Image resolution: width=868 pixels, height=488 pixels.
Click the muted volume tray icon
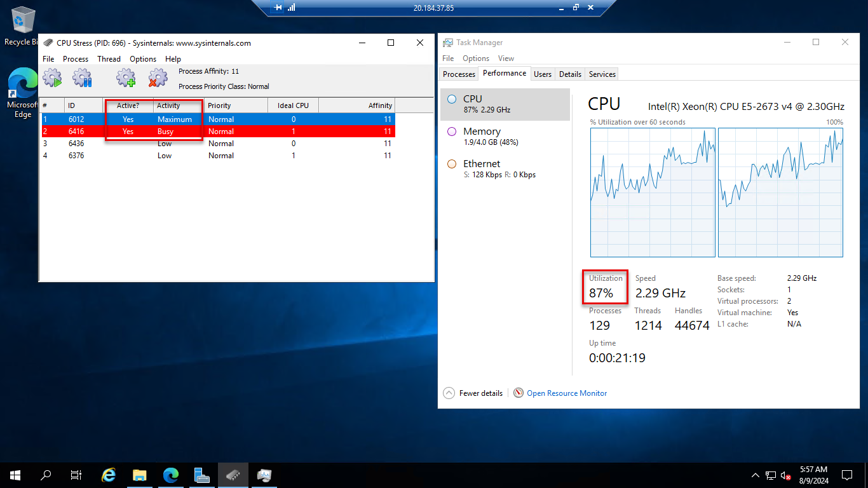coord(785,475)
